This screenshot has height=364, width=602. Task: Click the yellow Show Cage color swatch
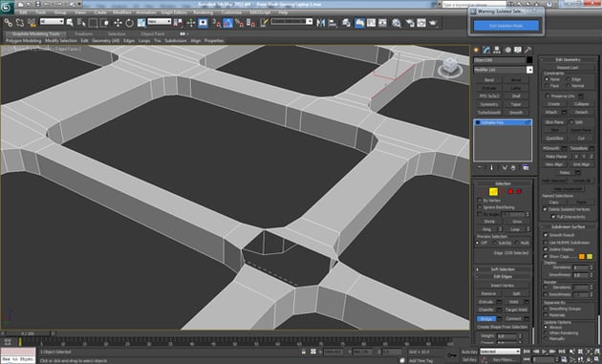(x=590, y=256)
